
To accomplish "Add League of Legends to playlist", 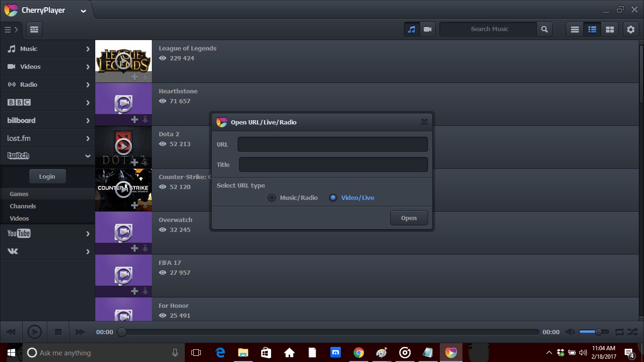I will click(x=134, y=76).
